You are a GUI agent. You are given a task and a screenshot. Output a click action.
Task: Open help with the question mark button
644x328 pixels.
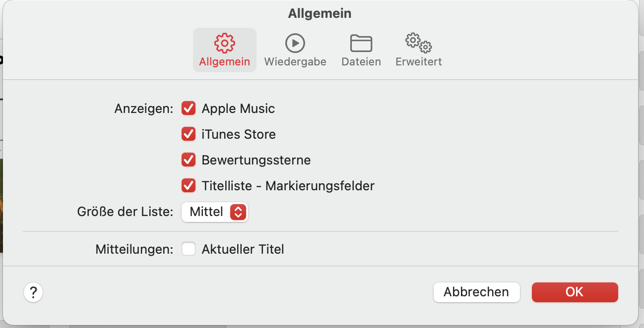33,292
